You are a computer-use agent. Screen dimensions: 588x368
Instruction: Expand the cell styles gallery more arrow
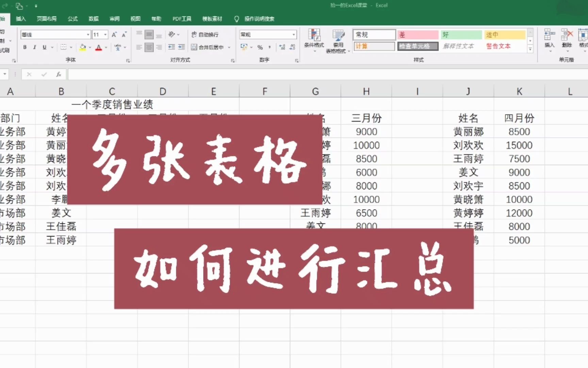pyautogui.click(x=530, y=49)
